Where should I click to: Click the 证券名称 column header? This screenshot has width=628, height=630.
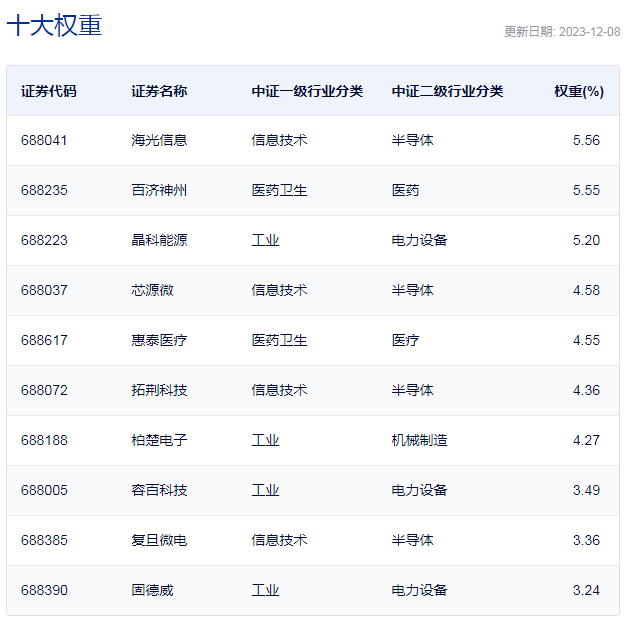[159, 91]
